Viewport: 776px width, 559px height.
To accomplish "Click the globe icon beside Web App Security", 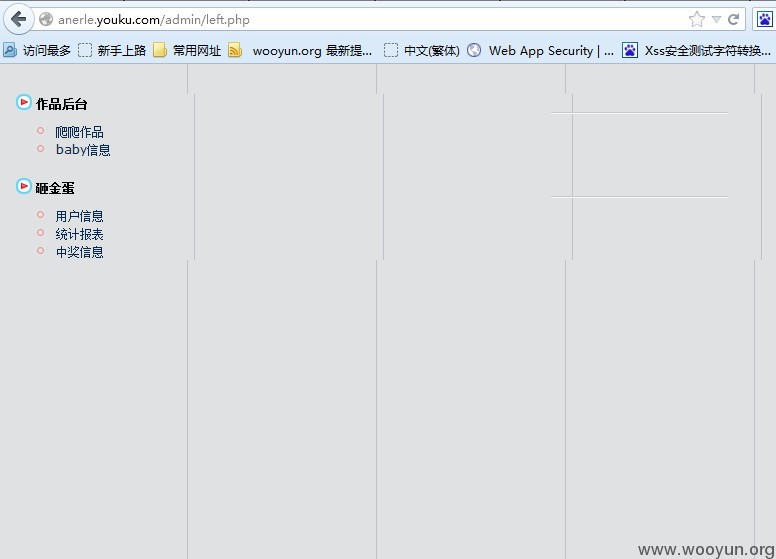I will pyautogui.click(x=474, y=50).
